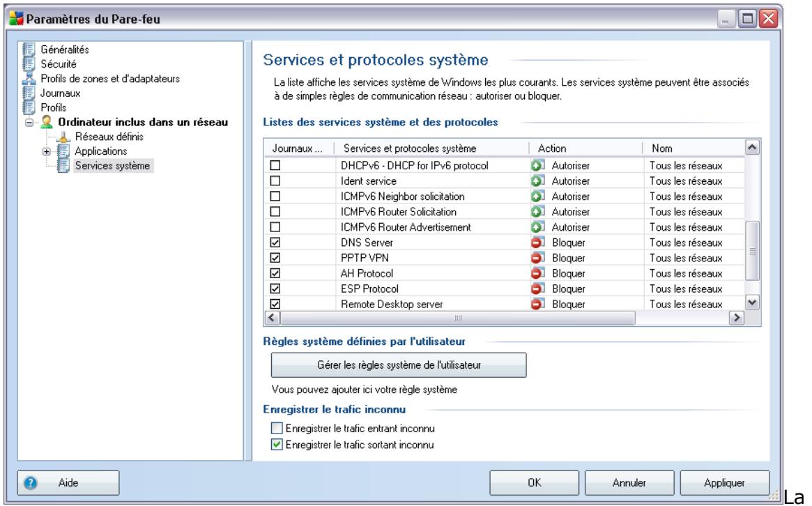Click the Services système page icon

pyautogui.click(x=63, y=166)
